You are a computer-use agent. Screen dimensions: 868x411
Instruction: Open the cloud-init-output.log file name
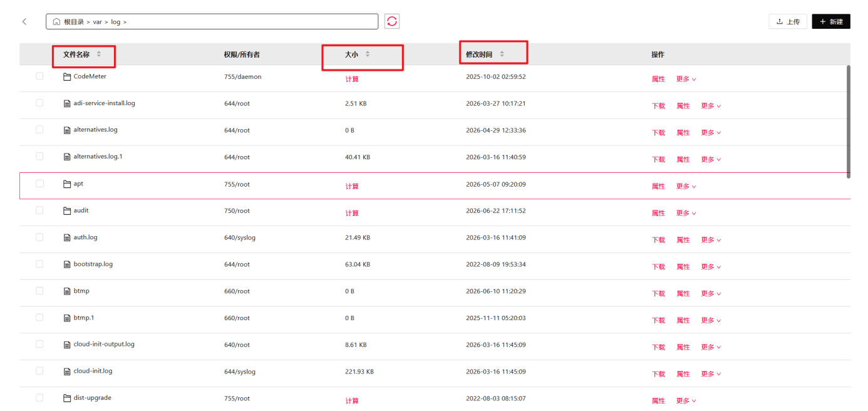click(x=104, y=345)
